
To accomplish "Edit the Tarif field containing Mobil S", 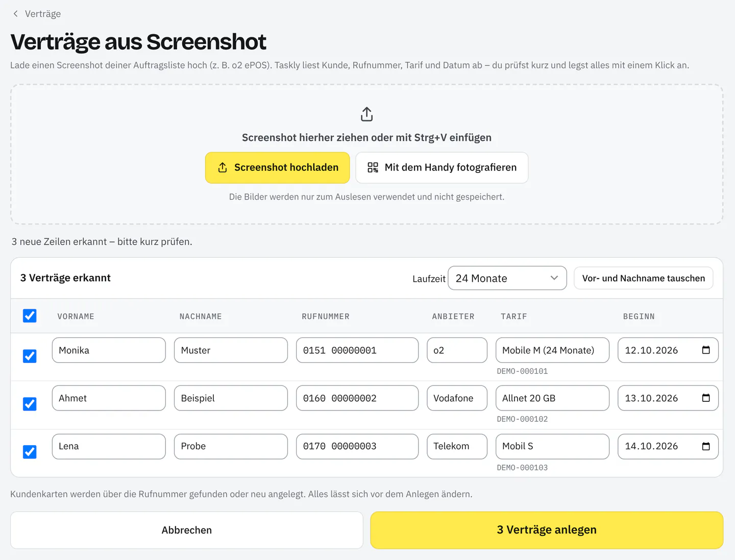I will [x=552, y=446].
